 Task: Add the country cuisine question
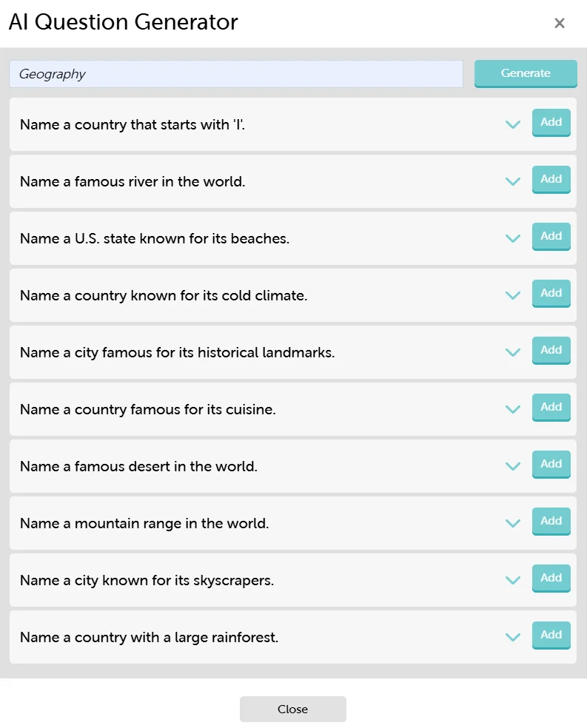(x=551, y=407)
